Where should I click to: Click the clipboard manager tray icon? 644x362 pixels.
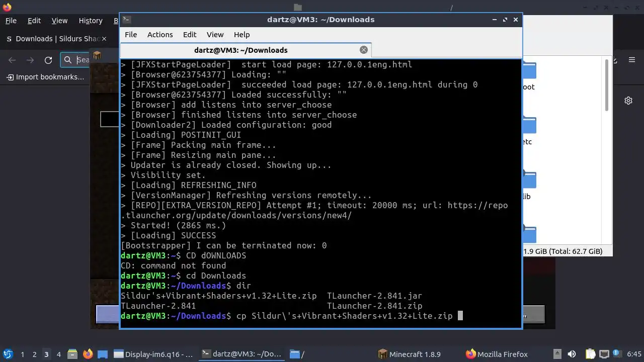click(590, 354)
